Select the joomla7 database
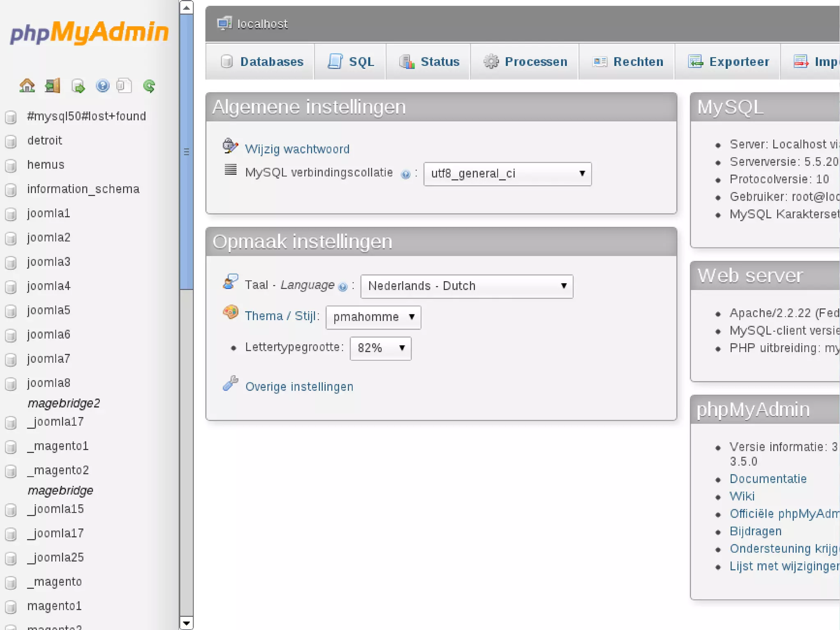840x630 pixels. coord(49,359)
